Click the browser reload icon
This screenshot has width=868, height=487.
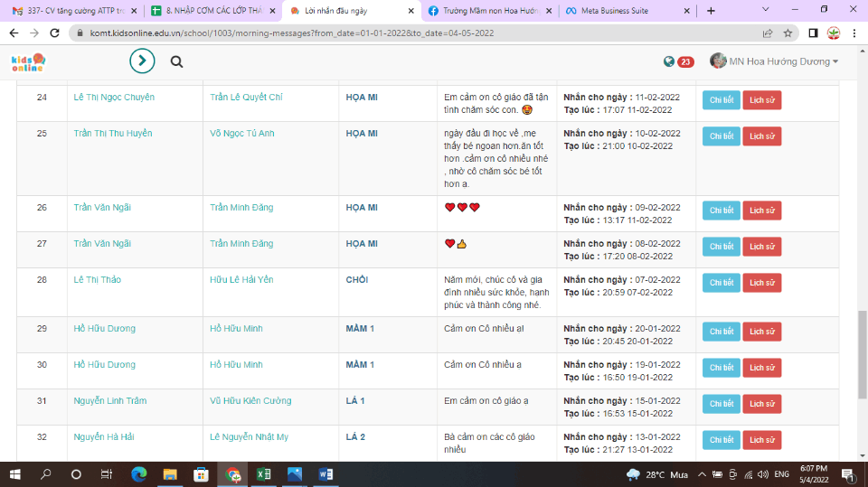point(53,33)
